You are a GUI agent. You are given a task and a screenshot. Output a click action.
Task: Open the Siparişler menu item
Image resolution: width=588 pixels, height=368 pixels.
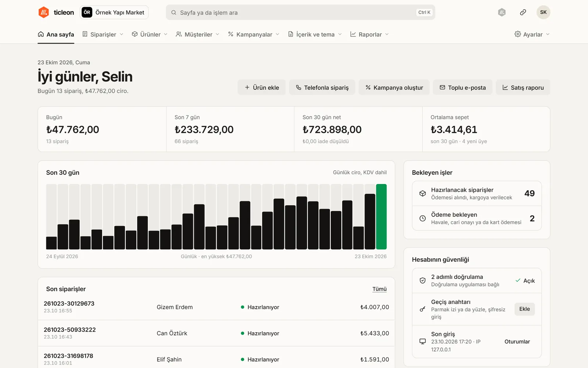(x=103, y=34)
